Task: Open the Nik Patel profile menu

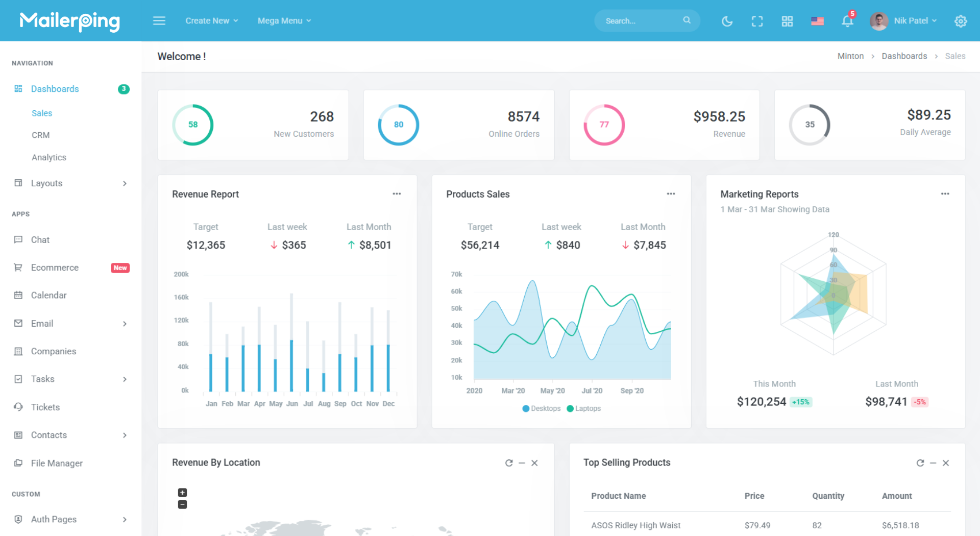Action: coord(904,21)
